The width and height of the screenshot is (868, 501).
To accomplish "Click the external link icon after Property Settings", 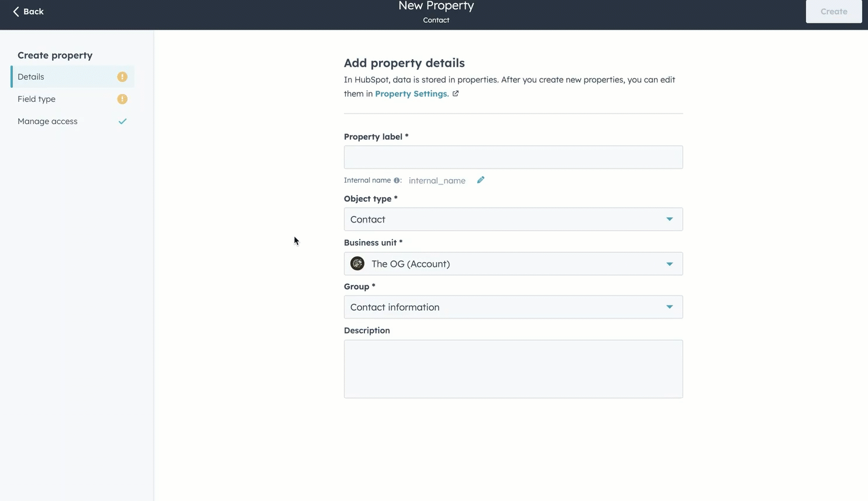I will coord(456,93).
